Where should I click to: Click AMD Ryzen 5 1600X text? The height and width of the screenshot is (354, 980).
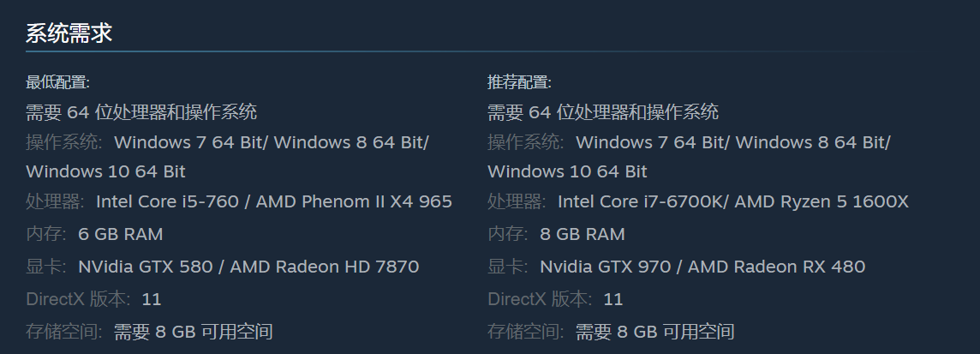(x=822, y=201)
